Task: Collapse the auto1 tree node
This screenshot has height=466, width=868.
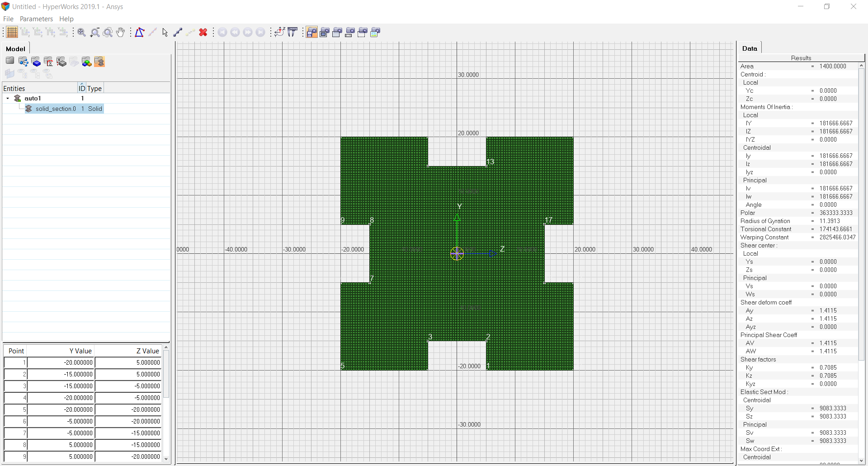Action: (x=8, y=98)
